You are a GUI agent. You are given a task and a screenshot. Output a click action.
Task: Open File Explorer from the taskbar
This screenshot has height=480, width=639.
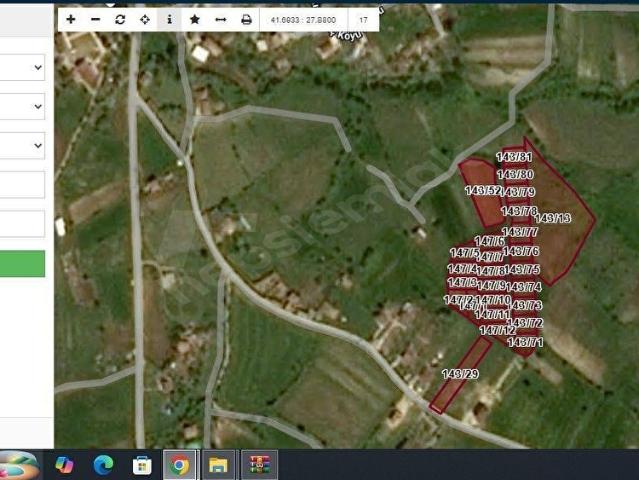point(218,465)
